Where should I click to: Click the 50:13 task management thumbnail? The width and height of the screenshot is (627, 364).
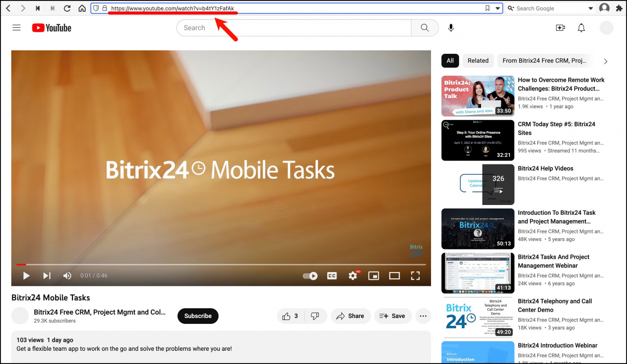pos(478,229)
